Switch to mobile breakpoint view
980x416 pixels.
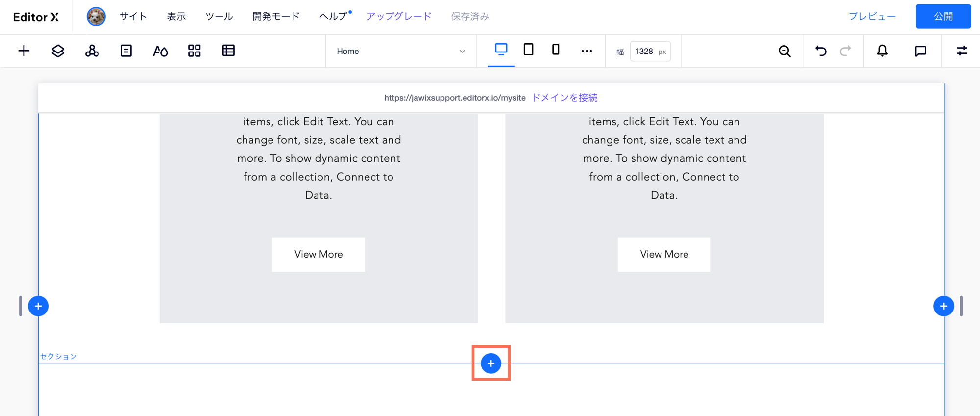click(556, 50)
